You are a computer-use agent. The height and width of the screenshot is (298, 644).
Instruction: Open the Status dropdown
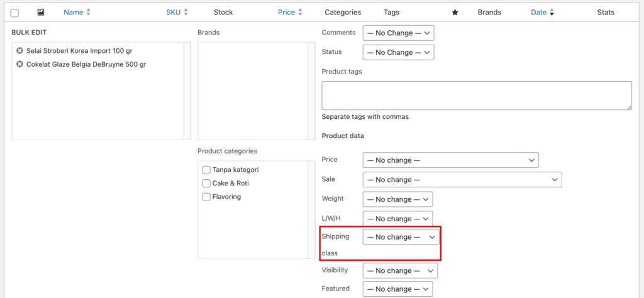[398, 52]
